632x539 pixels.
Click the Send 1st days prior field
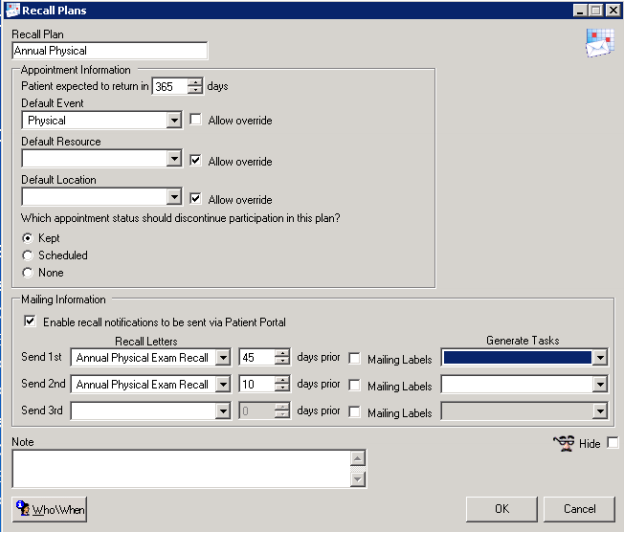pos(257,358)
